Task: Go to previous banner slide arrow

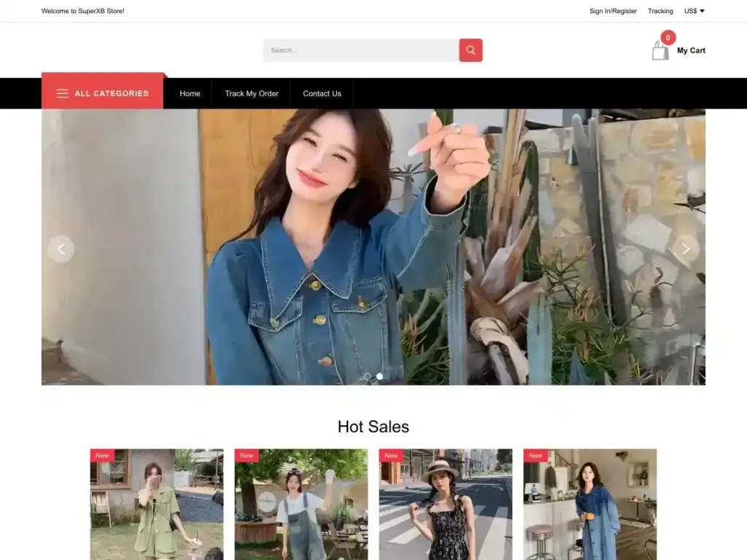Action: (x=61, y=249)
